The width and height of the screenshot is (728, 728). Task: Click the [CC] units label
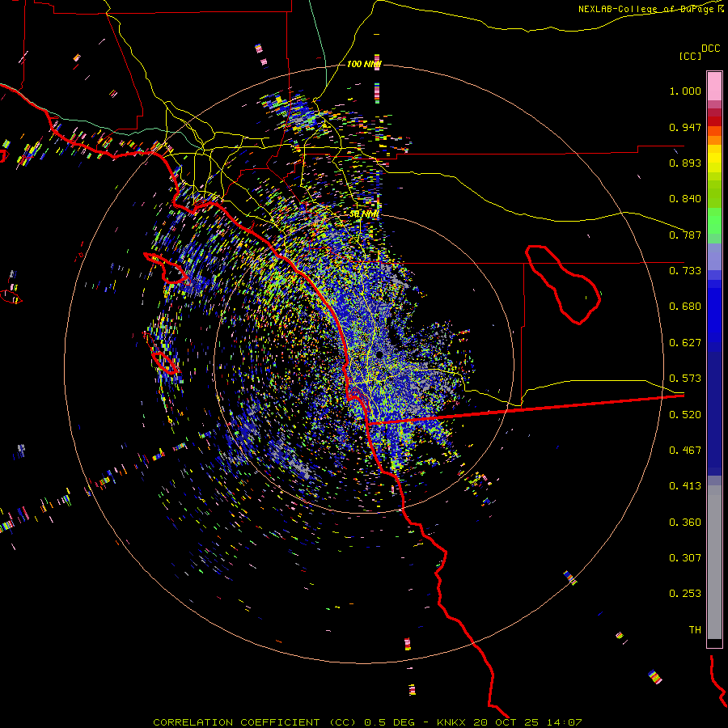(690, 56)
